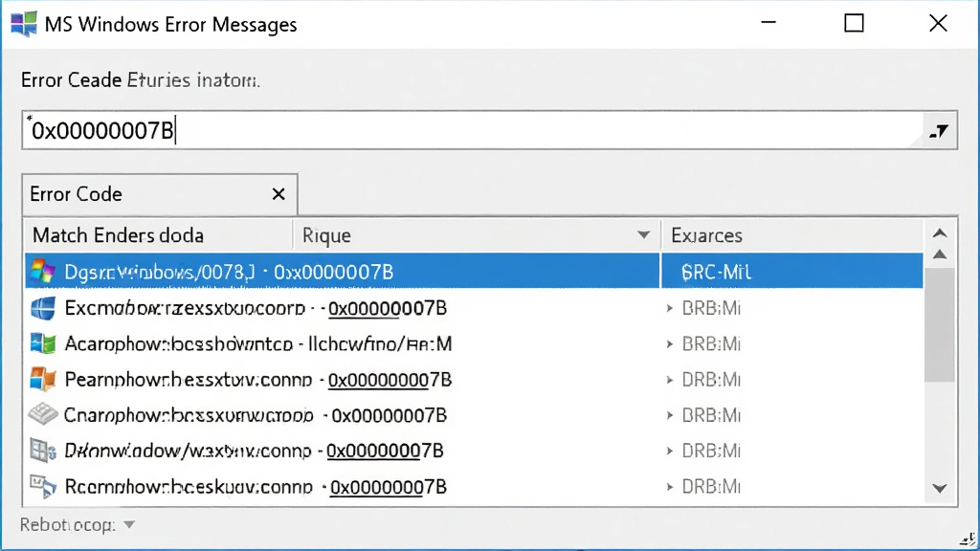Close the Error Code tab
The image size is (980, 551).
(278, 194)
